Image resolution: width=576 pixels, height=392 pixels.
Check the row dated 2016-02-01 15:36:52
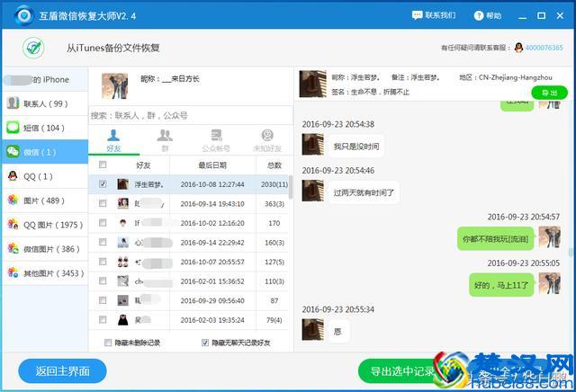point(103,281)
